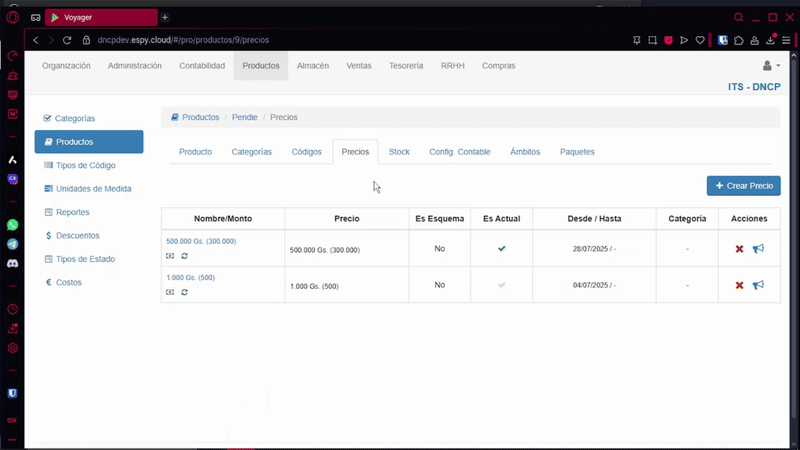Switch to the Config. Contable tab
Screen dimensions: 800x450
[x=459, y=152]
